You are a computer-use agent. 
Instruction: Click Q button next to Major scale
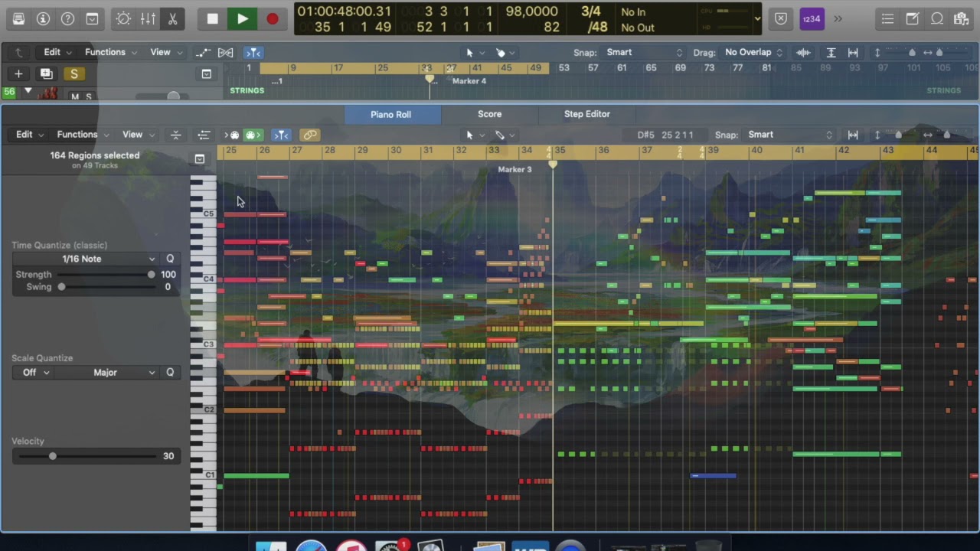170,373
